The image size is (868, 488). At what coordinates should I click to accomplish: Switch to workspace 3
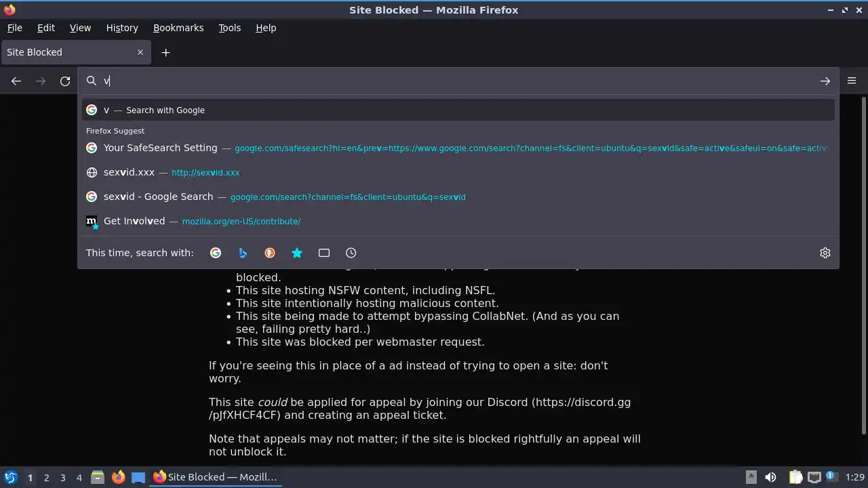62,478
